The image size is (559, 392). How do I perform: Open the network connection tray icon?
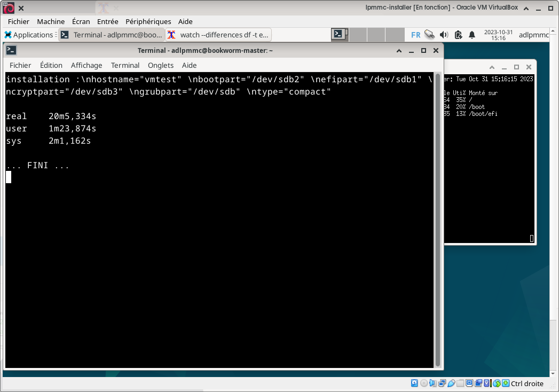(430, 35)
